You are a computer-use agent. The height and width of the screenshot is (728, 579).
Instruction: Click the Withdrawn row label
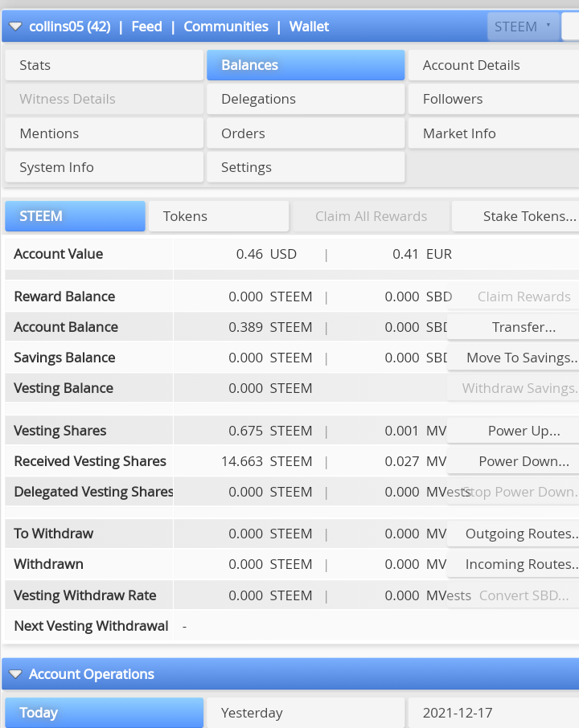click(x=49, y=564)
